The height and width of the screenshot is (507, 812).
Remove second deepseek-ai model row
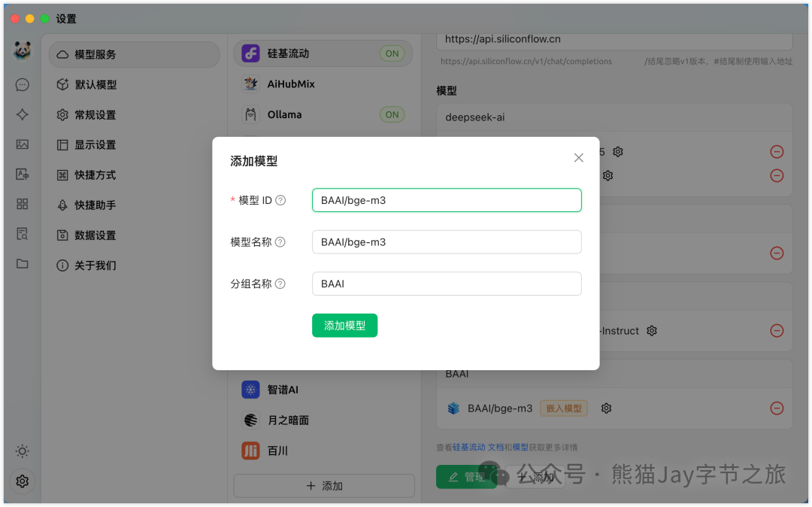pos(777,175)
